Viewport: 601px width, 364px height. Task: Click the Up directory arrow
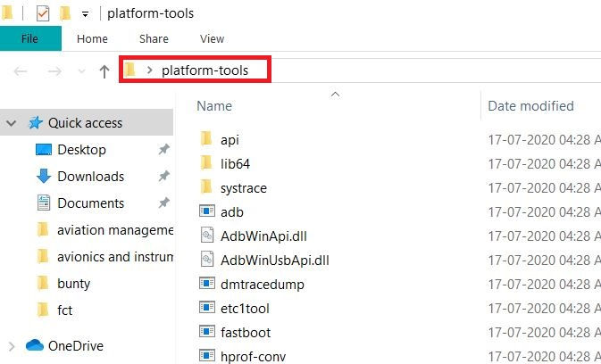tap(104, 71)
